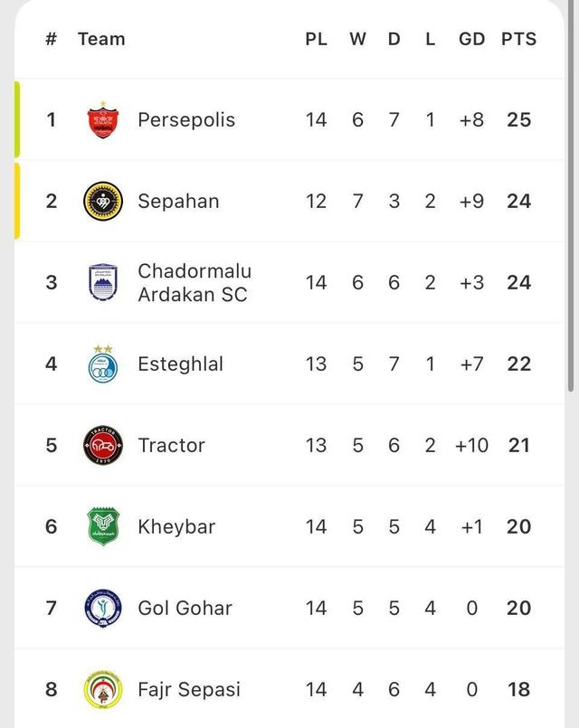Click the Team column header

point(101,39)
